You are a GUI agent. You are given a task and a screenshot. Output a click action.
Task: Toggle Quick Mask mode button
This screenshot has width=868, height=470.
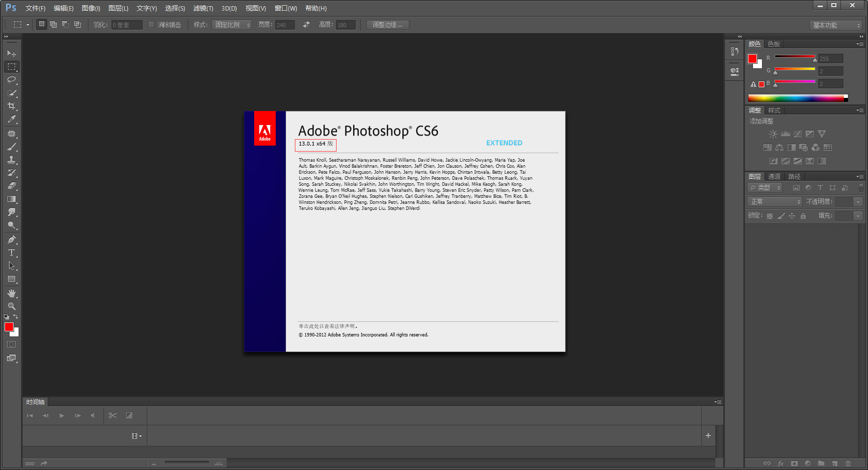[x=12, y=344]
